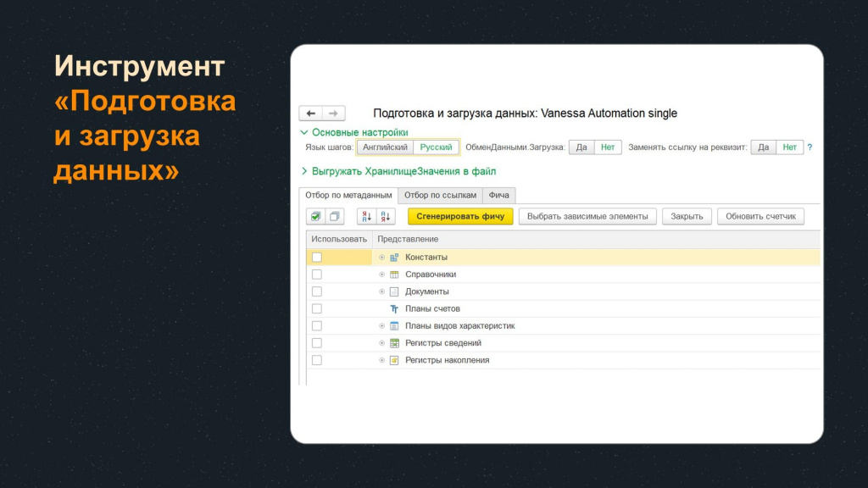Expand the Справочники tree node
The image size is (868, 488).
coord(381,274)
